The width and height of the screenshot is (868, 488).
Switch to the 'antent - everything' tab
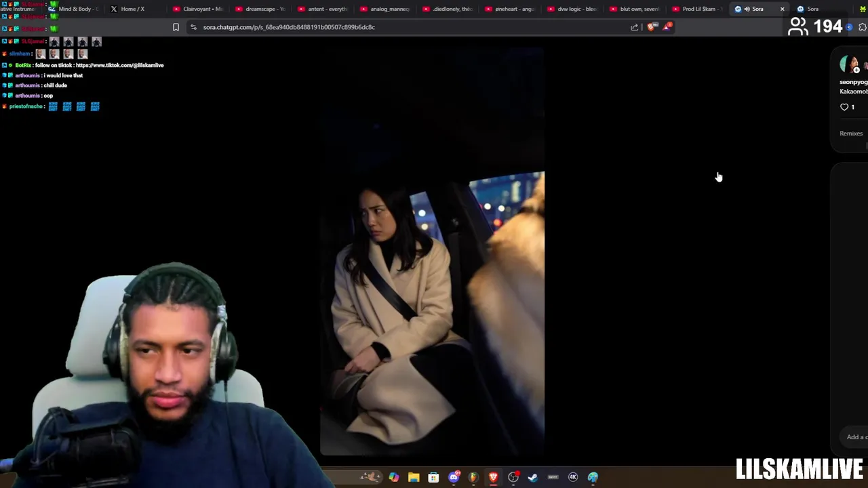pos(323,9)
